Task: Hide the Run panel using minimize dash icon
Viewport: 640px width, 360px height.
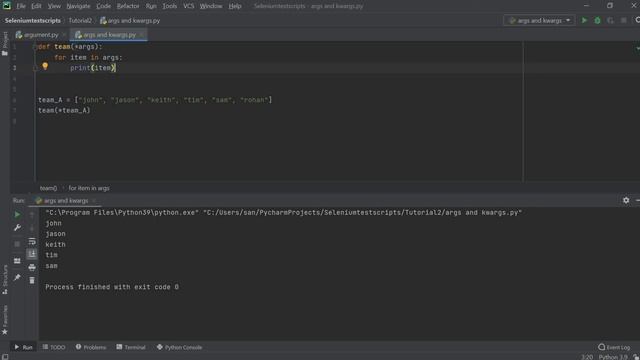Action: click(x=638, y=200)
